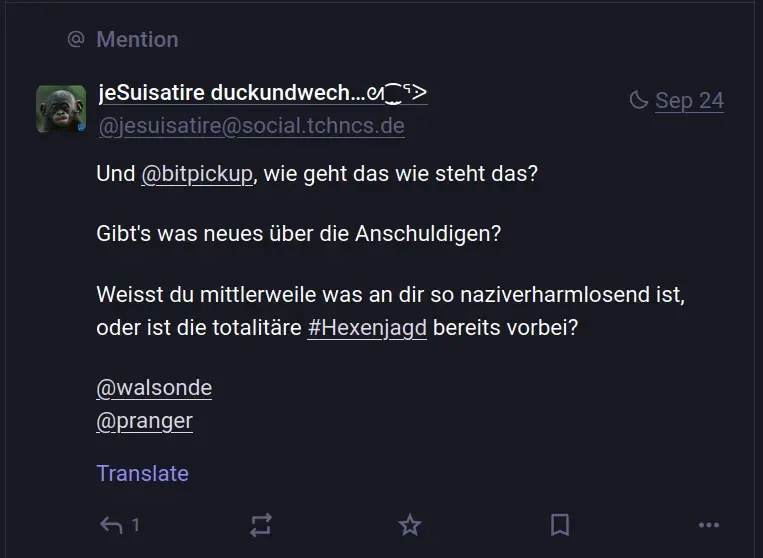Visit the @walsonde profile mention
Screen dimensions: 763x558
coord(154,387)
